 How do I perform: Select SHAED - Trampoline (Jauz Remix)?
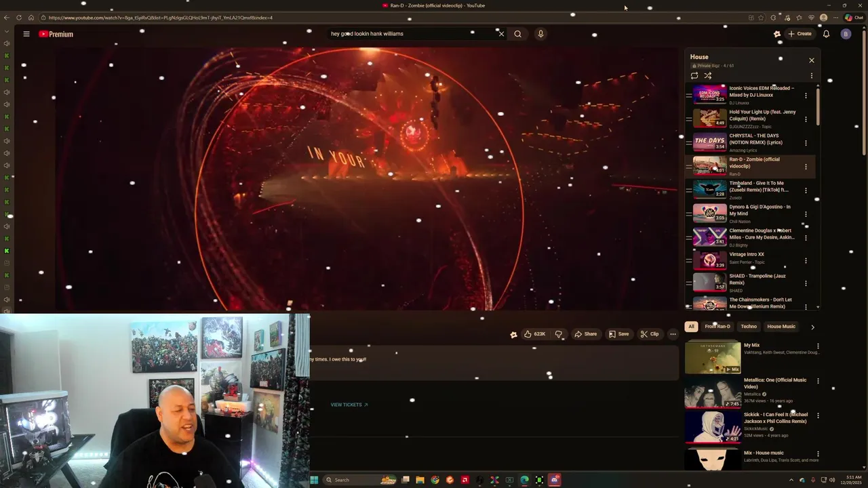coord(757,279)
